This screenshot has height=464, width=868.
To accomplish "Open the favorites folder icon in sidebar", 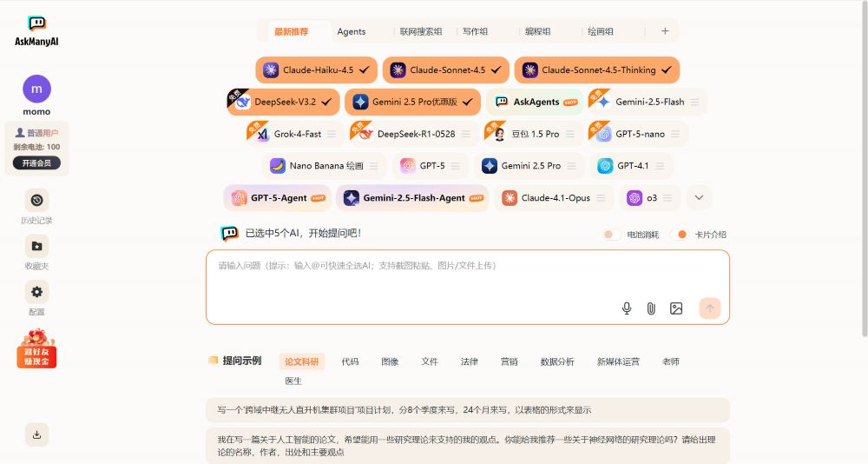I will (36, 246).
